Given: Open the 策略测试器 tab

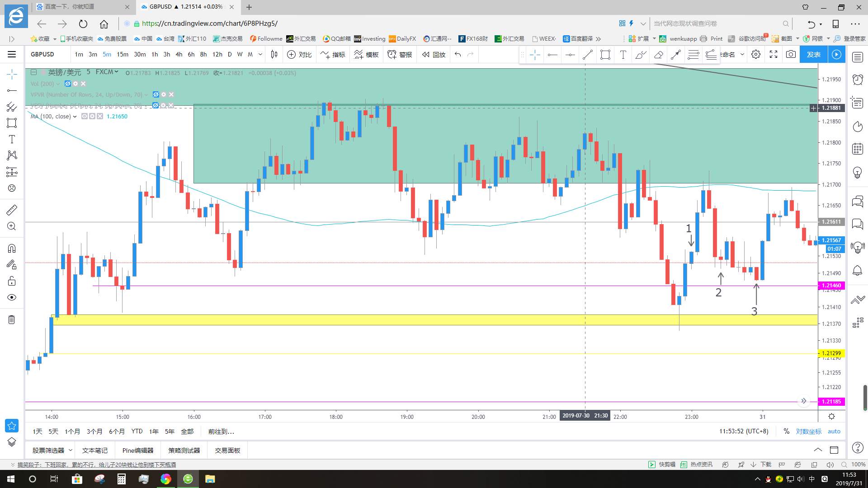Looking at the screenshot, I should pyautogui.click(x=184, y=450).
